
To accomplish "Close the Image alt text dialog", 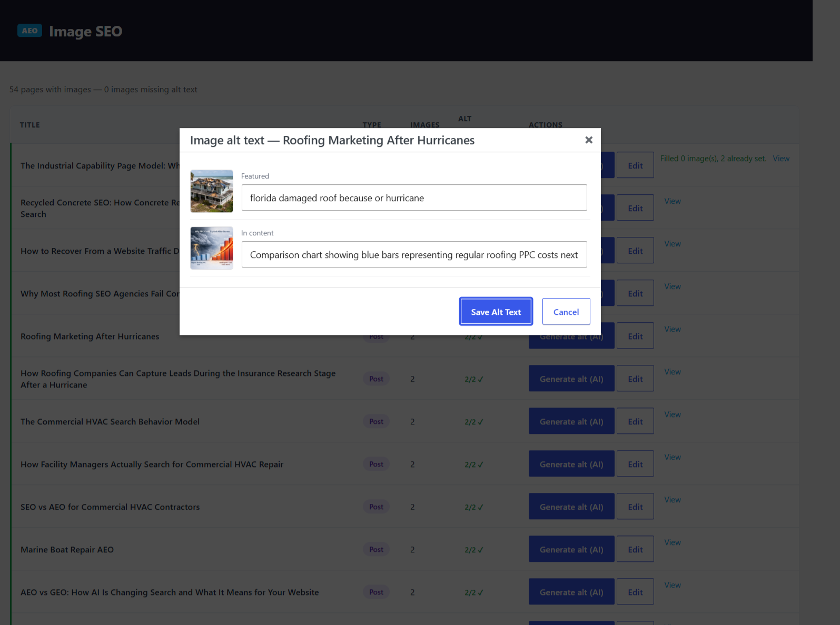I will [x=589, y=140].
